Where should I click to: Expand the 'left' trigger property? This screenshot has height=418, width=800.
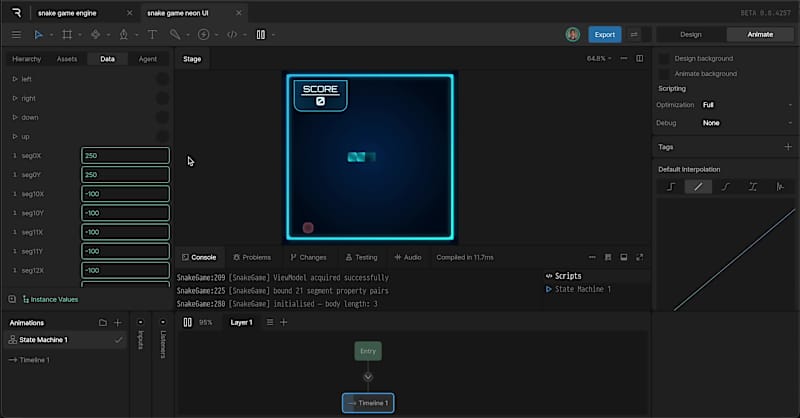(x=15, y=79)
